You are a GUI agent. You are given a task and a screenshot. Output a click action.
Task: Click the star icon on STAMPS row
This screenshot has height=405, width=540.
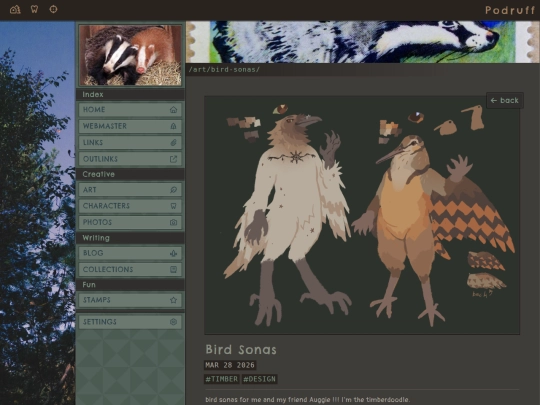coord(174,300)
